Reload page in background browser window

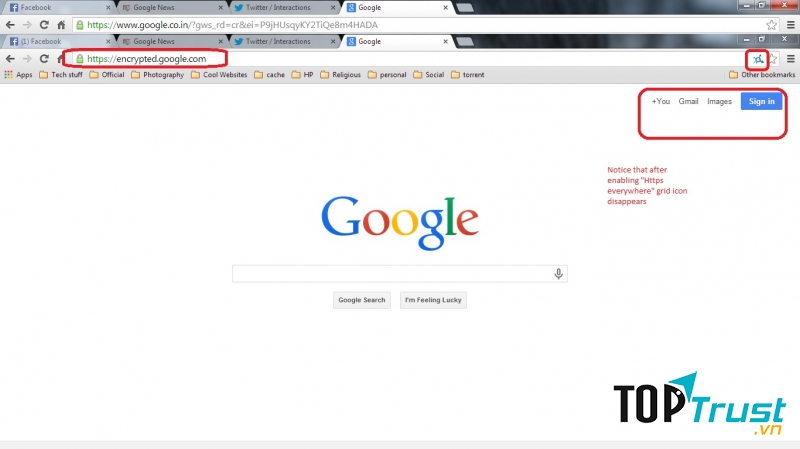point(44,24)
